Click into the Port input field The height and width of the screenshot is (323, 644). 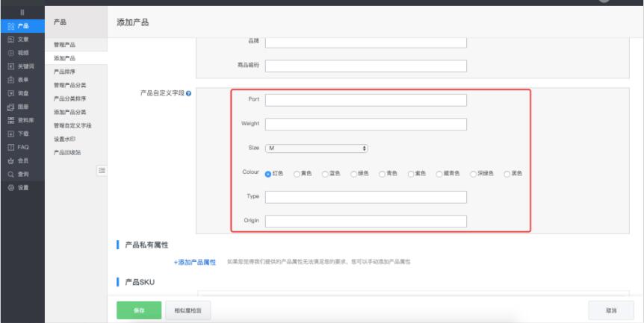pyautogui.click(x=365, y=100)
